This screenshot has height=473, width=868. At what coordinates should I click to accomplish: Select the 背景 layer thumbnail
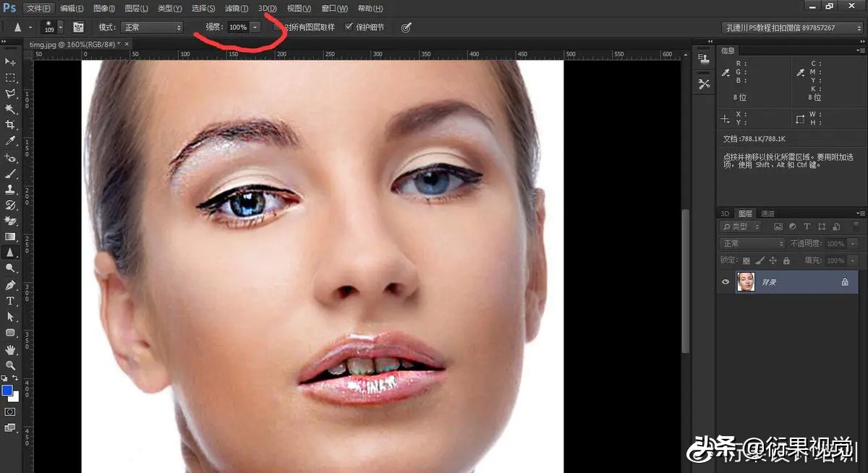(746, 282)
